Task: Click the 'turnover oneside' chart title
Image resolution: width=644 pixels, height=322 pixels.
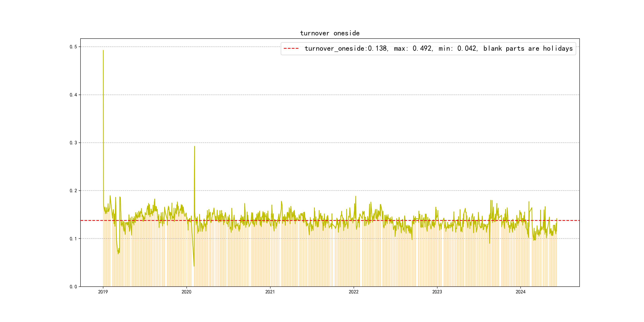Action: pos(330,33)
